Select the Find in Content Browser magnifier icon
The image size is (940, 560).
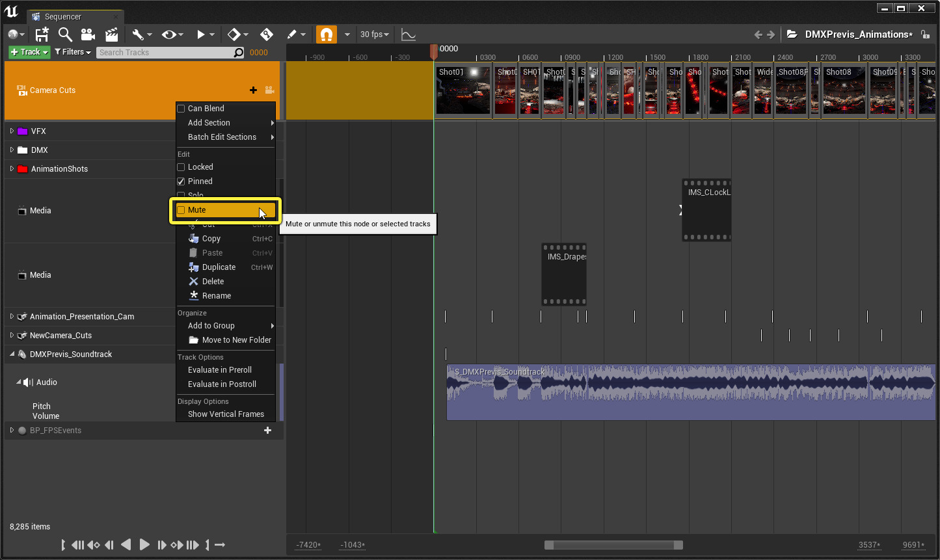coord(64,34)
